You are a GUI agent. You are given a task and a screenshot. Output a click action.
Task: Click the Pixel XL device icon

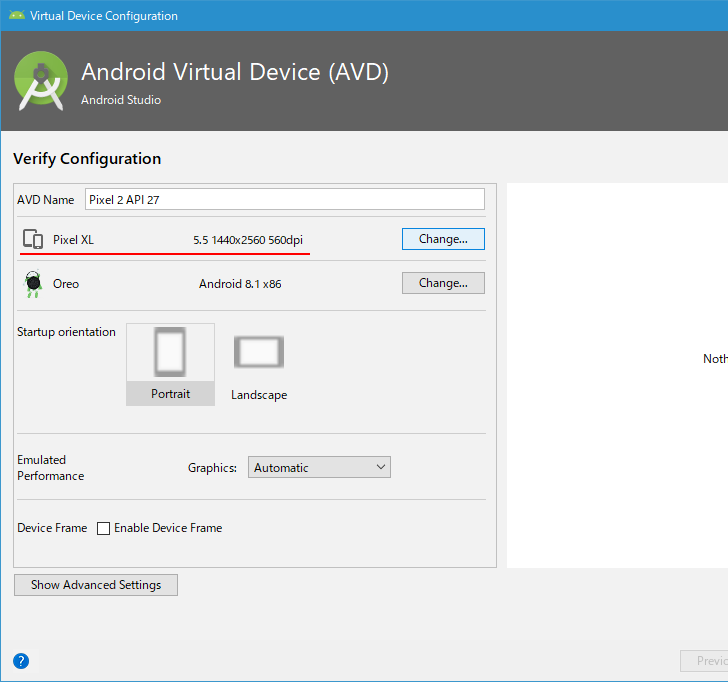click(x=33, y=240)
